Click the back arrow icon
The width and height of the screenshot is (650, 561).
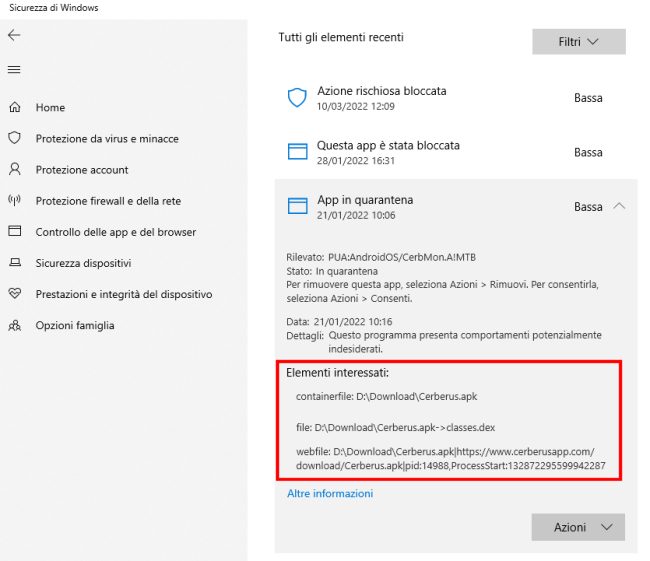pos(14,35)
